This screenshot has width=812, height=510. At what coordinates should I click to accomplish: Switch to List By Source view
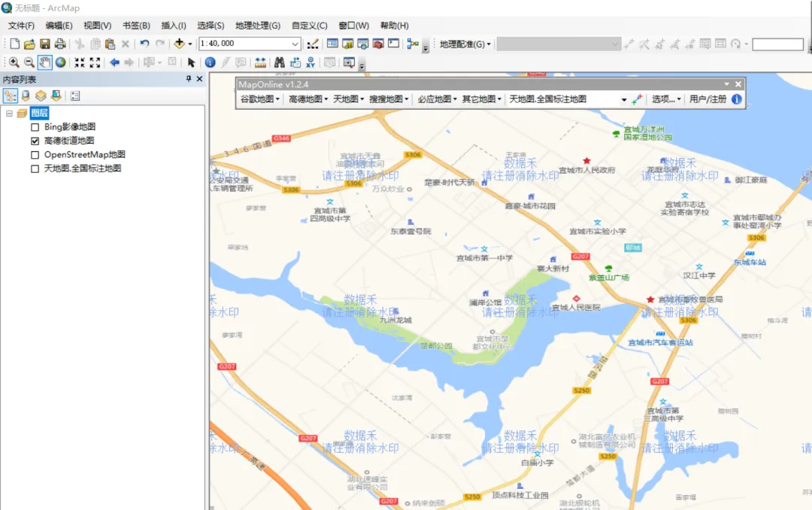coord(26,96)
